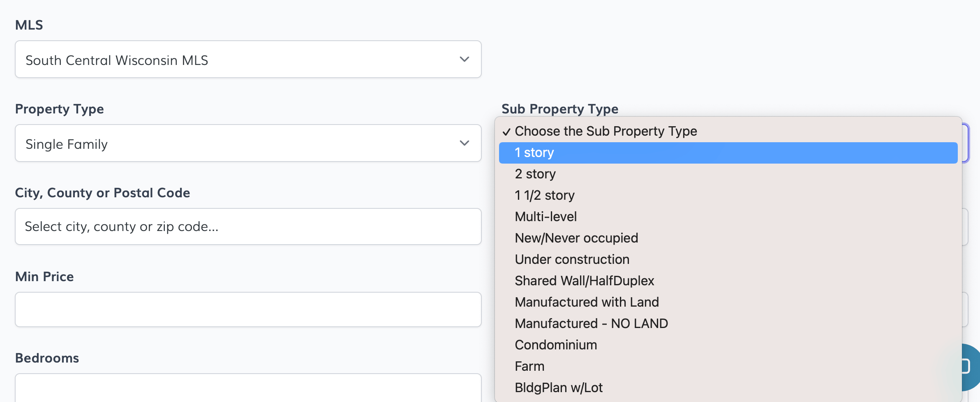The height and width of the screenshot is (402, 980).
Task: Click the city, county or zip field
Action: click(248, 227)
